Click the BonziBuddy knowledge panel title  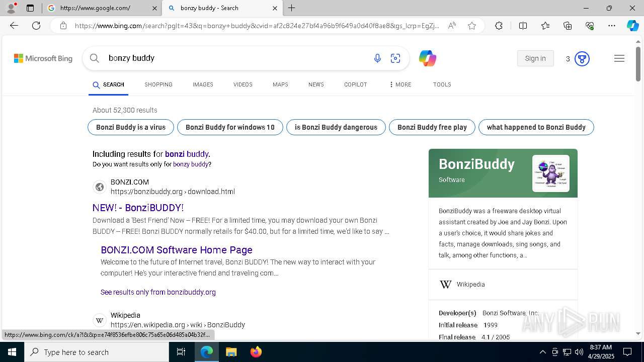[476, 164]
